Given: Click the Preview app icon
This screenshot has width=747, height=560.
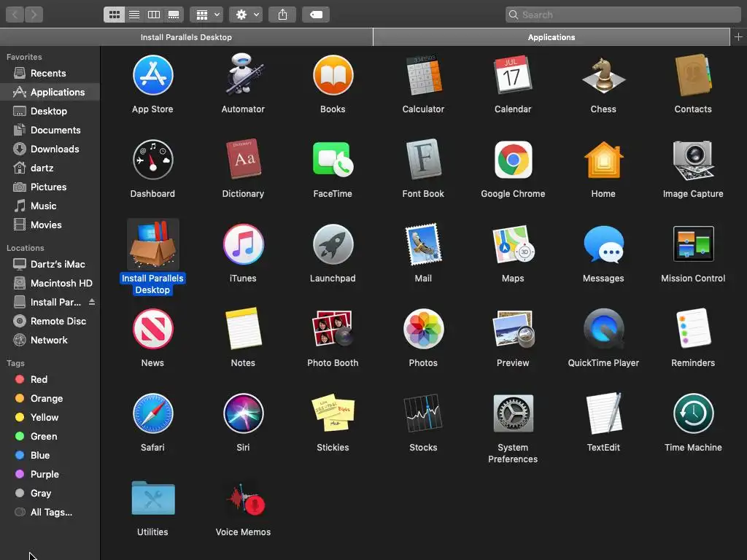Looking at the screenshot, I should tap(513, 329).
